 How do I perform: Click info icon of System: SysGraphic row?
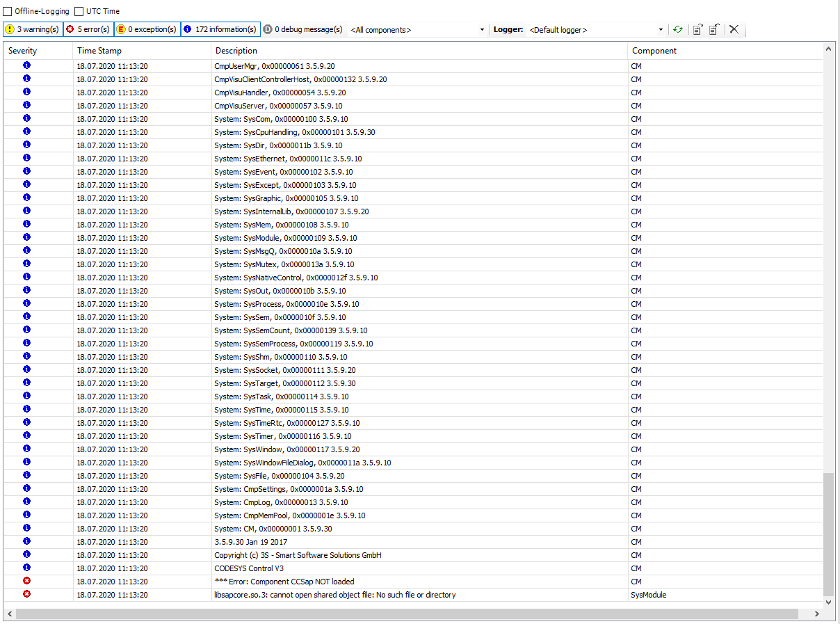(x=26, y=198)
